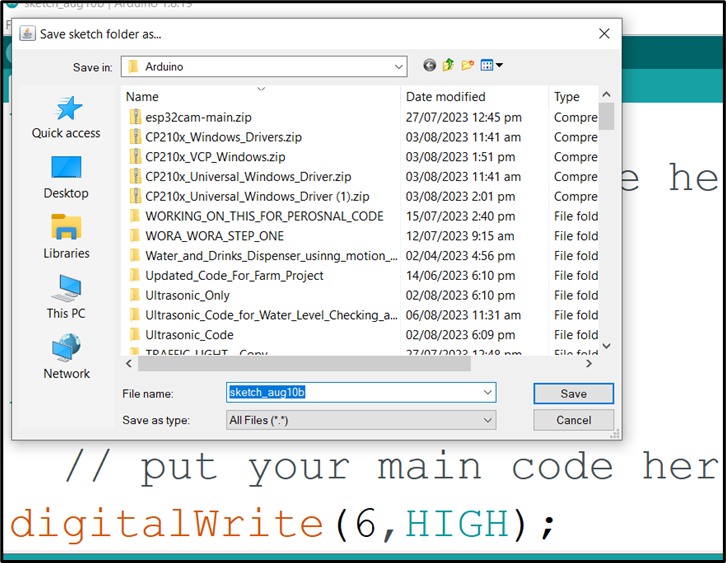This screenshot has width=726, height=563.
Task: Sort by Type column header
Action: click(566, 96)
